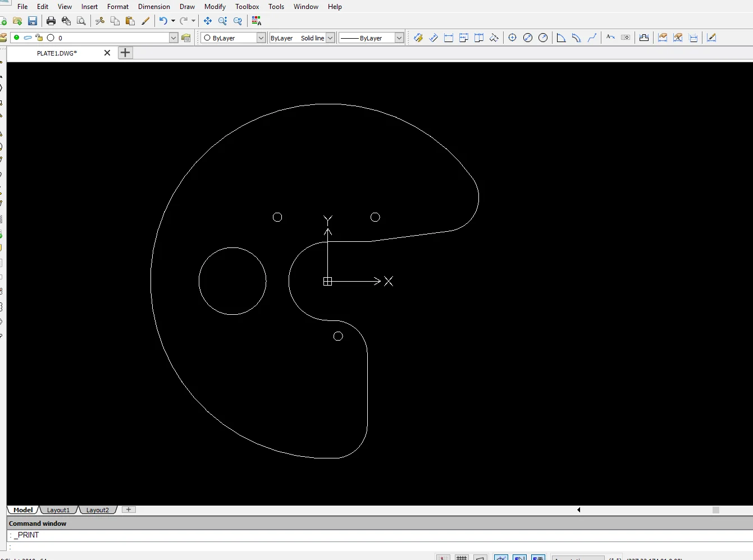Choose the Diameter dimension icon

point(528,38)
